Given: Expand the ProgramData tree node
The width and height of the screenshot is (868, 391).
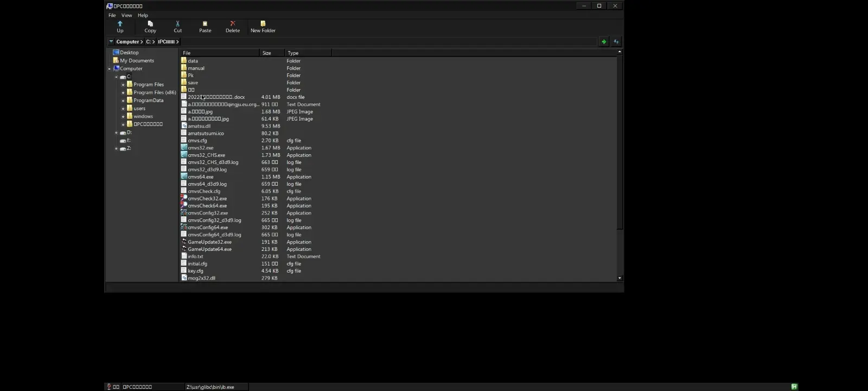Looking at the screenshot, I should (123, 100).
